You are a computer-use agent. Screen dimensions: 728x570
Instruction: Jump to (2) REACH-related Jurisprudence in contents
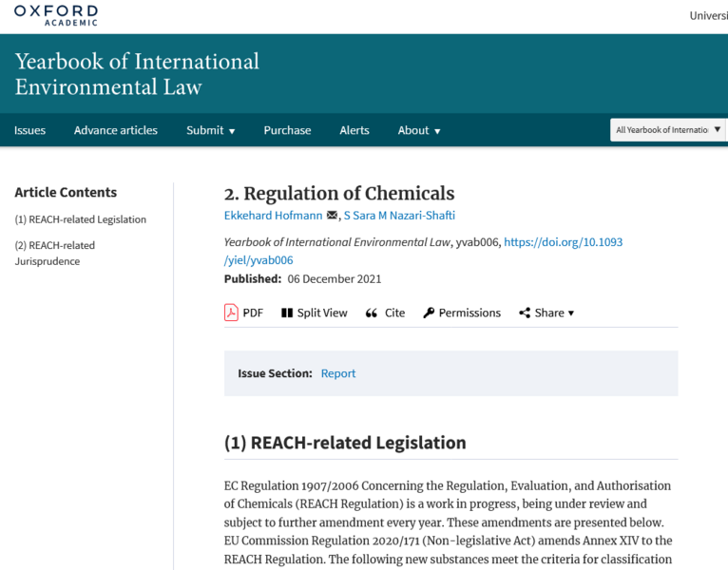click(55, 253)
